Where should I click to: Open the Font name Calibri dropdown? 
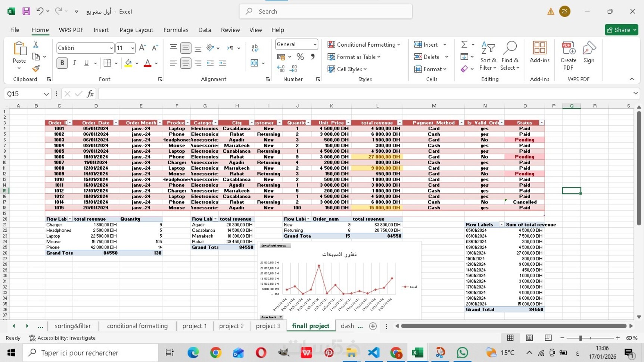[111, 48]
